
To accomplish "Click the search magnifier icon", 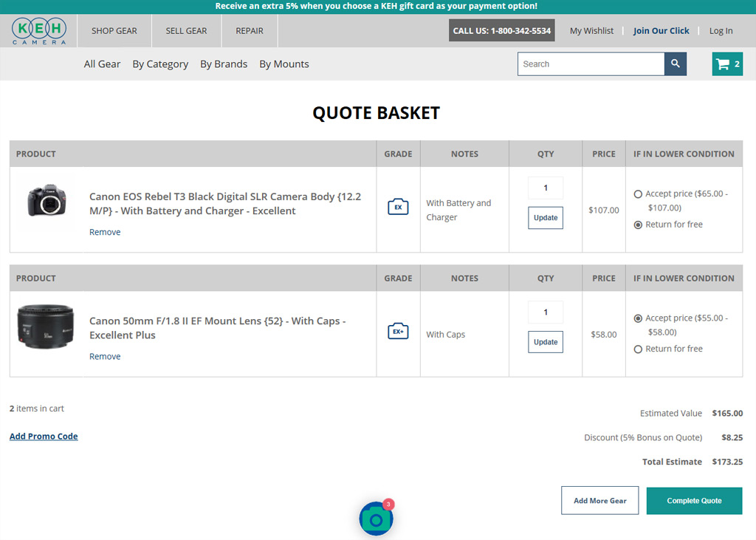I will pos(675,64).
